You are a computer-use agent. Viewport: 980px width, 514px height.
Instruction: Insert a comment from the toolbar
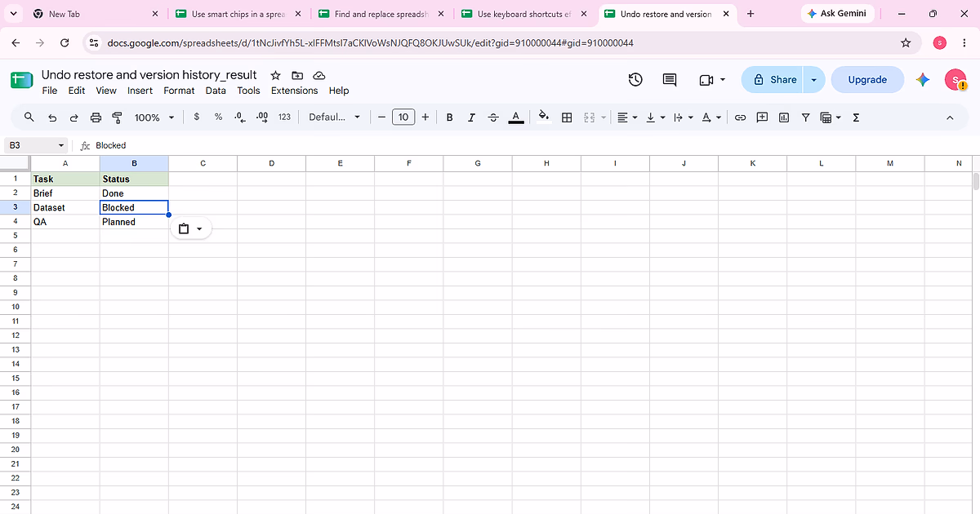coord(762,117)
